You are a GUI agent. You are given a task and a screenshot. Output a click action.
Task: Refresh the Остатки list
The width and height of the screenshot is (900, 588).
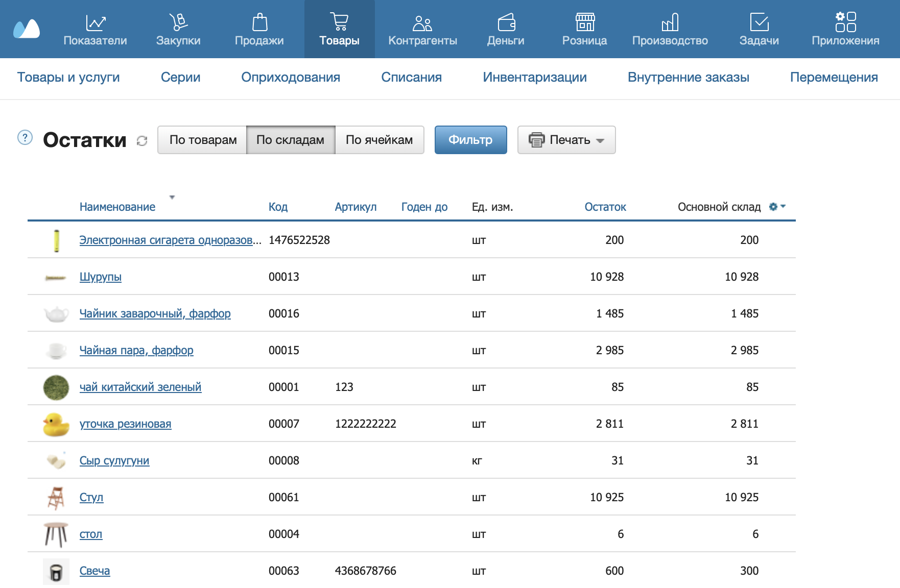tap(142, 141)
